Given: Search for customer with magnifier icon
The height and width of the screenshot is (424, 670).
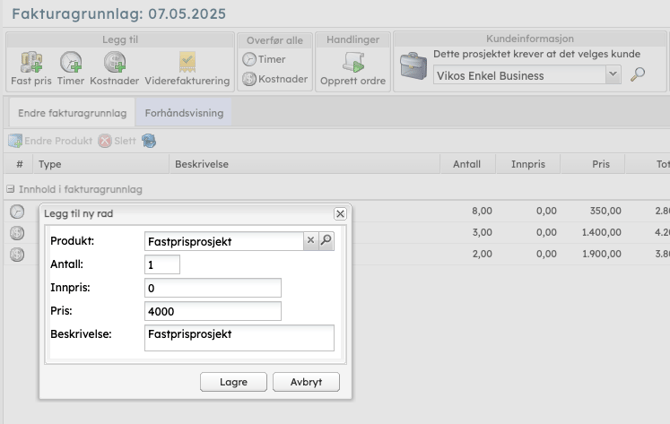Looking at the screenshot, I should click(638, 75).
